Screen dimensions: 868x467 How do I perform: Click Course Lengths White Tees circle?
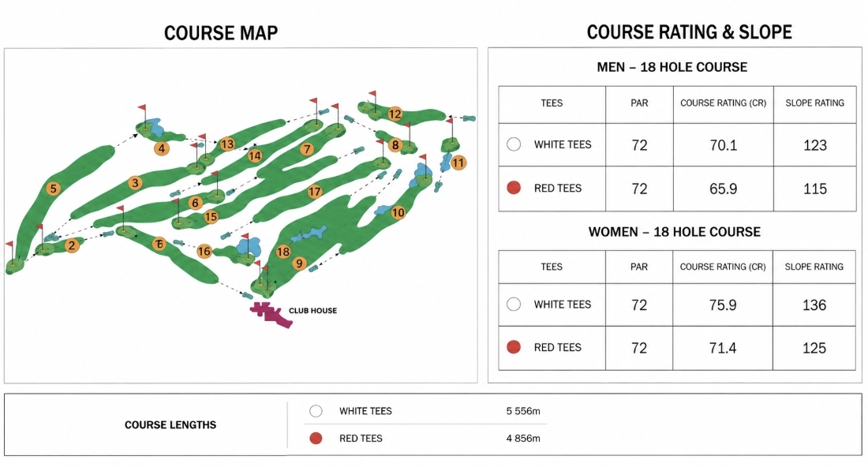coord(316,411)
